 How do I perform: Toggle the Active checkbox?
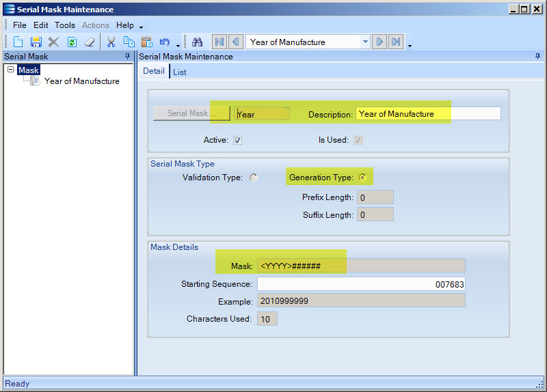pos(237,140)
